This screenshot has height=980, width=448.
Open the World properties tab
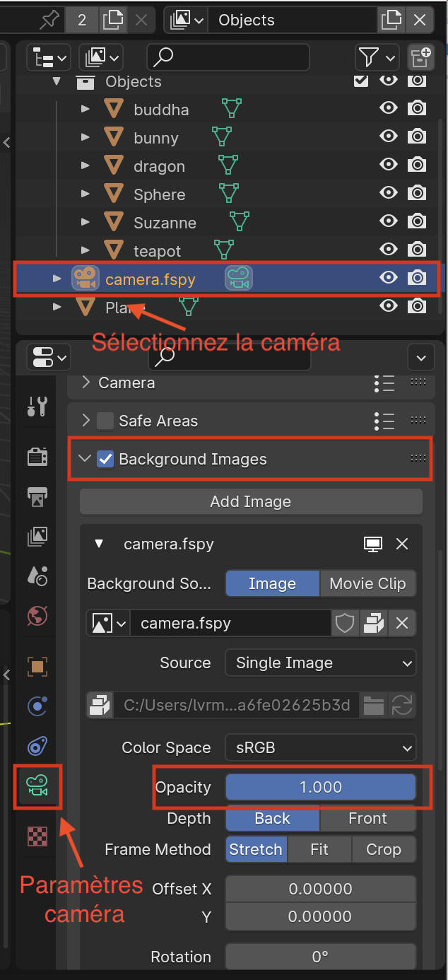point(37,615)
